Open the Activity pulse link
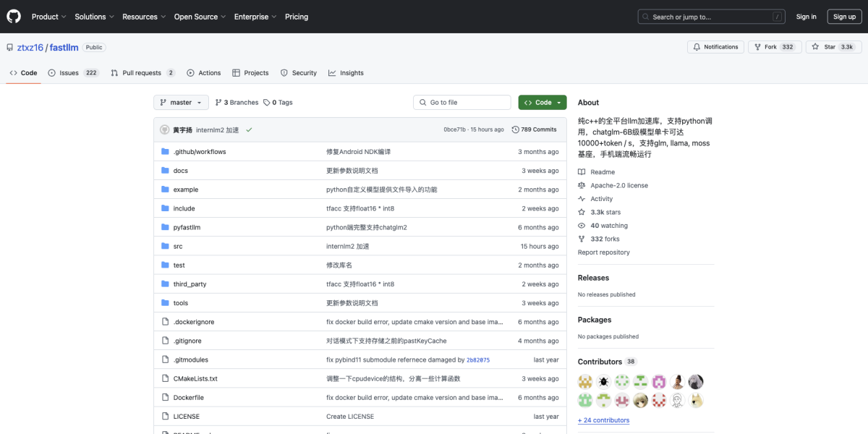 tap(601, 199)
